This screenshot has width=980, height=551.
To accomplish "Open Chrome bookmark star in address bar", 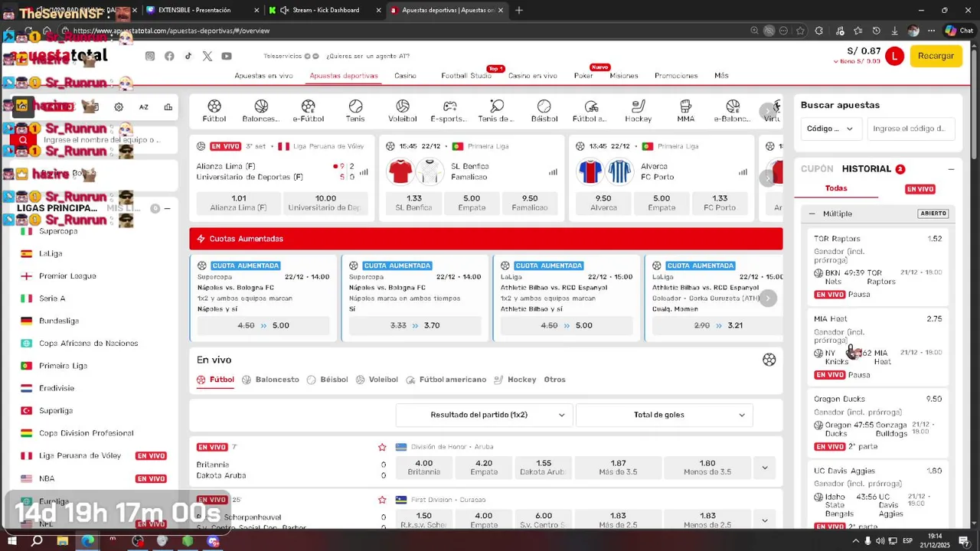I will pos(800,31).
